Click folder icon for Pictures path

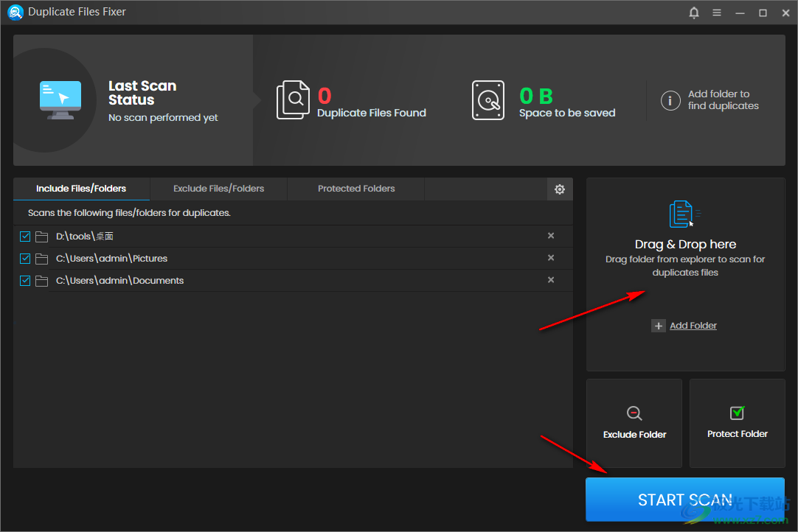tap(42, 259)
